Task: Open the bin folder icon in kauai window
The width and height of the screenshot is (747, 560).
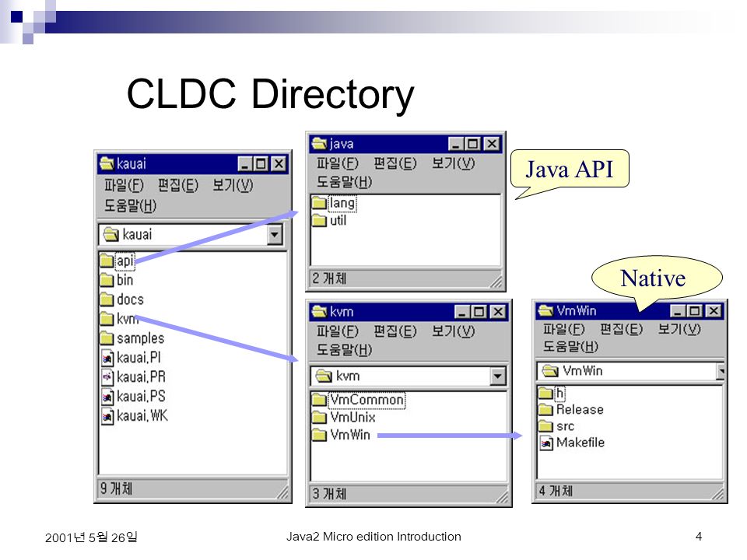Action: click(x=107, y=281)
